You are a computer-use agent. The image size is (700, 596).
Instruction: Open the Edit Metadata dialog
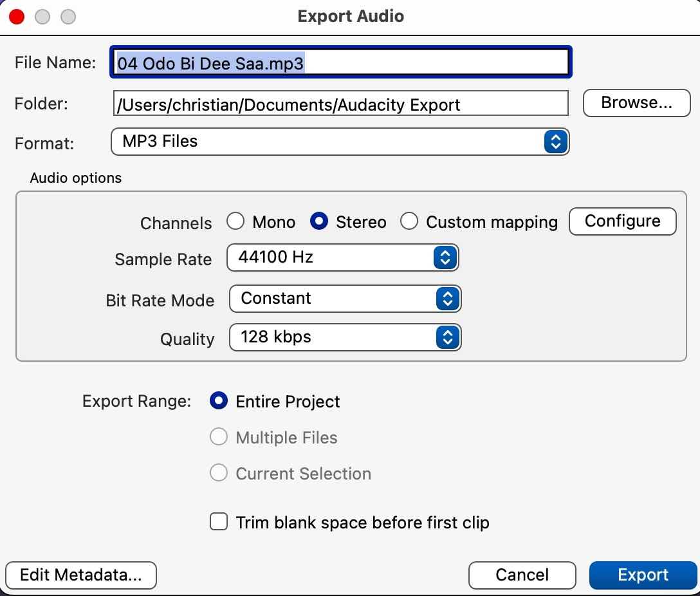coord(81,575)
